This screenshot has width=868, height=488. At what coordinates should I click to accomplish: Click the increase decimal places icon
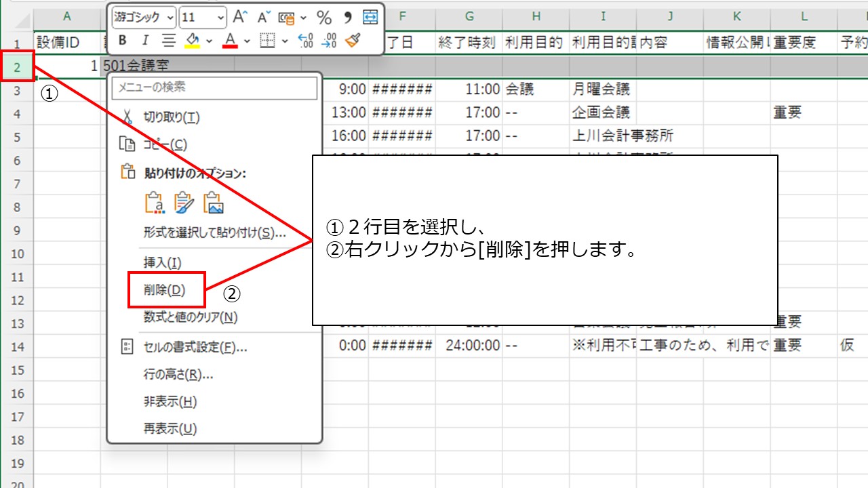pyautogui.click(x=306, y=41)
